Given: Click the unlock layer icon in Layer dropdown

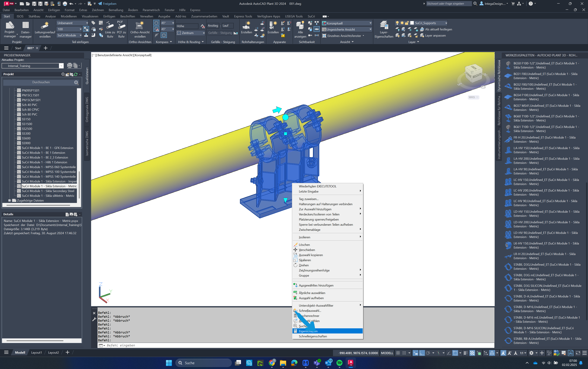Looking at the screenshot, I should click(407, 23).
